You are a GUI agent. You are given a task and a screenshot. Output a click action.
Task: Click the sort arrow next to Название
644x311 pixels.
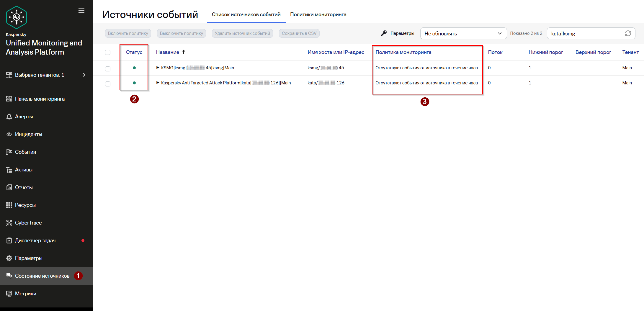click(184, 52)
